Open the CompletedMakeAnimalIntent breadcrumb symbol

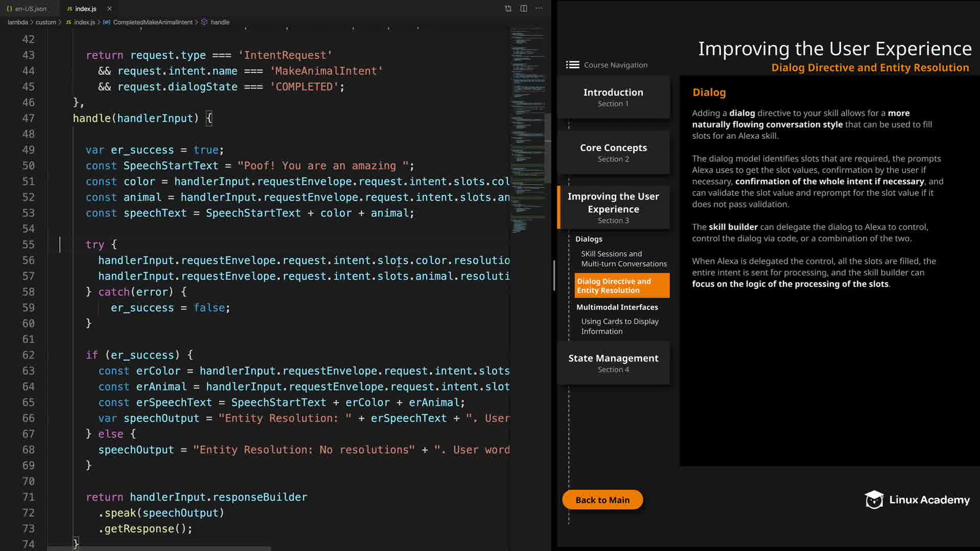tap(152, 22)
